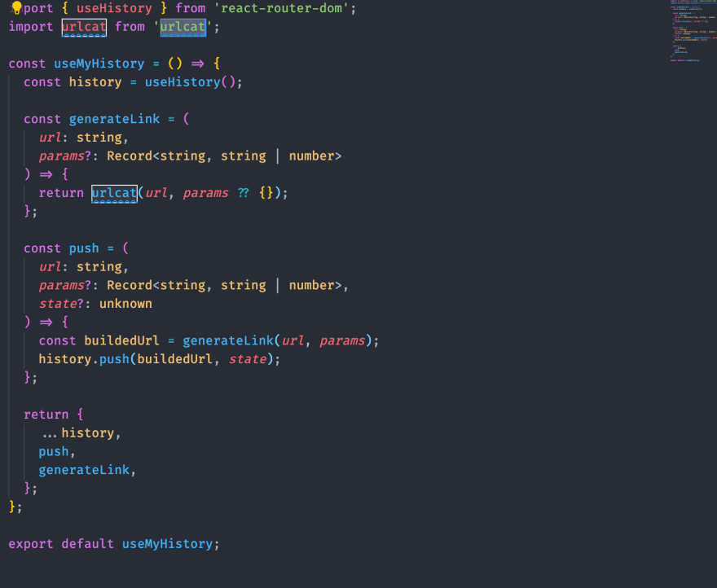Click Record type in generateLink params
Screen dimensions: 717x588
click(x=130, y=156)
